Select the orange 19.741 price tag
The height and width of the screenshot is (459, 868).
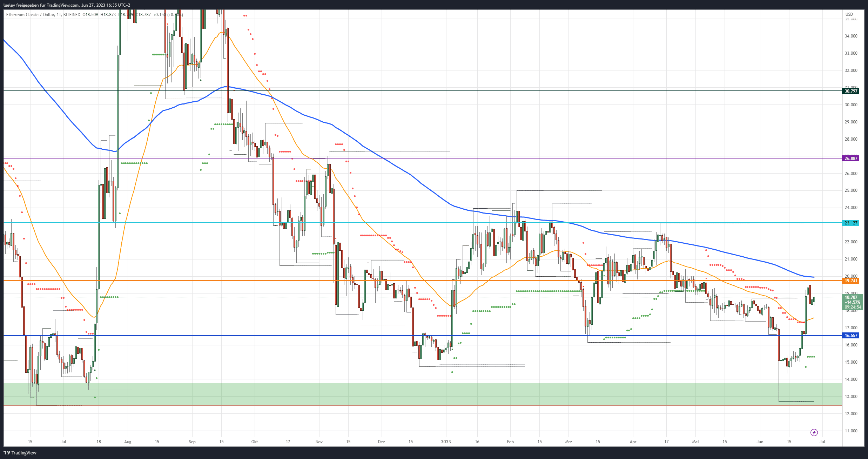pyautogui.click(x=851, y=281)
